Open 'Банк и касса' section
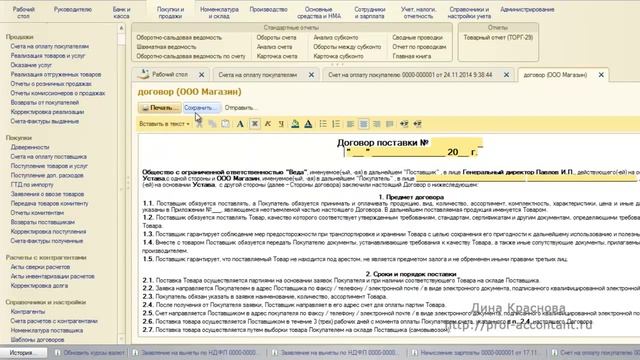640x360 pixels. click(121, 12)
